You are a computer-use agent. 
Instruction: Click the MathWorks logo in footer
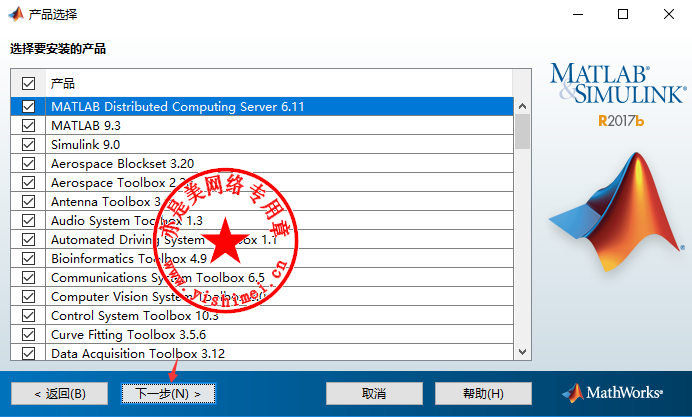[x=612, y=392]
